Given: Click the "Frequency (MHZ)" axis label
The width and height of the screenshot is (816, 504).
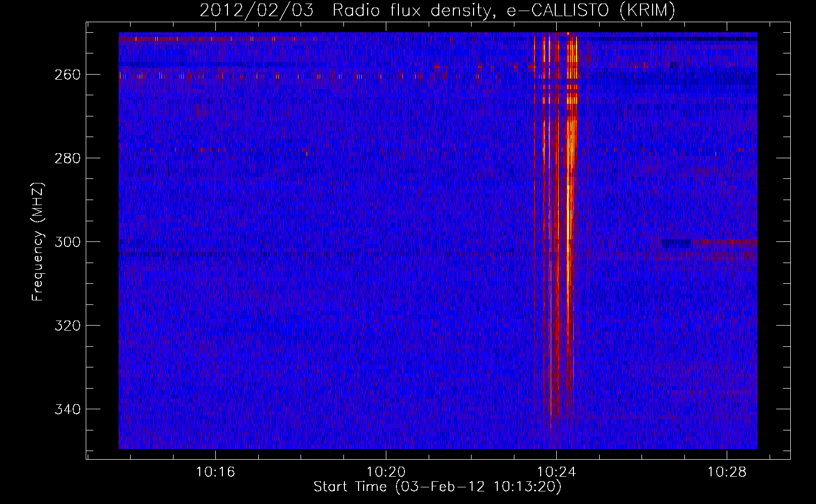Looking at the screenshot, I should click(x=38, y=241).
